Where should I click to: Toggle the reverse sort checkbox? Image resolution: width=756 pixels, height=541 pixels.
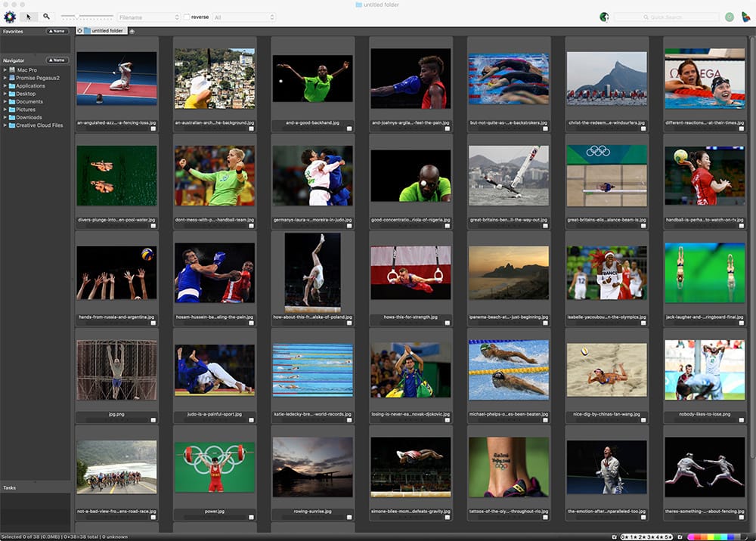[x=187, y=17]
